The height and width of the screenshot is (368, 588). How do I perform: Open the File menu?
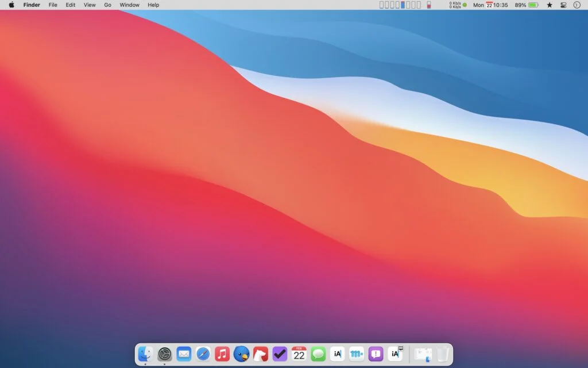(53, 5)
